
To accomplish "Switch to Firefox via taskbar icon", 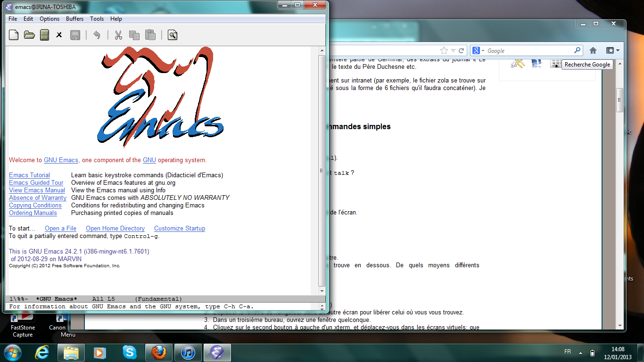I will [159, 352].
